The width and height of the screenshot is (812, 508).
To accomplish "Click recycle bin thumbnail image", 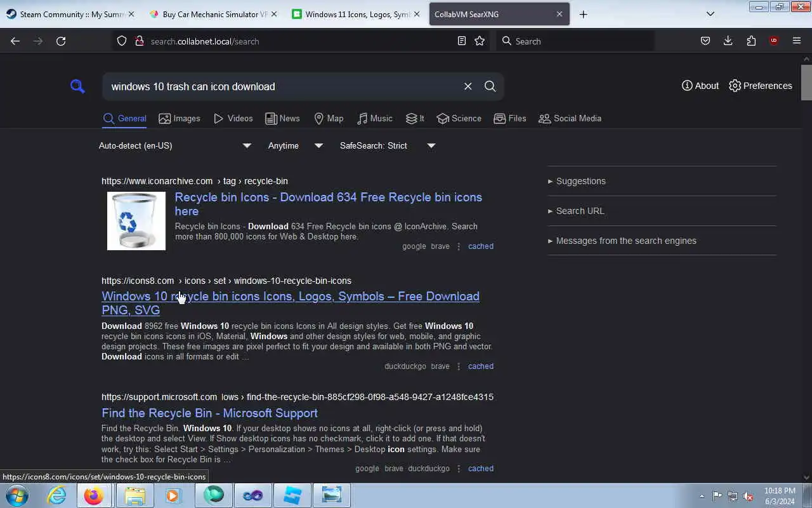I will coord(136,221).
